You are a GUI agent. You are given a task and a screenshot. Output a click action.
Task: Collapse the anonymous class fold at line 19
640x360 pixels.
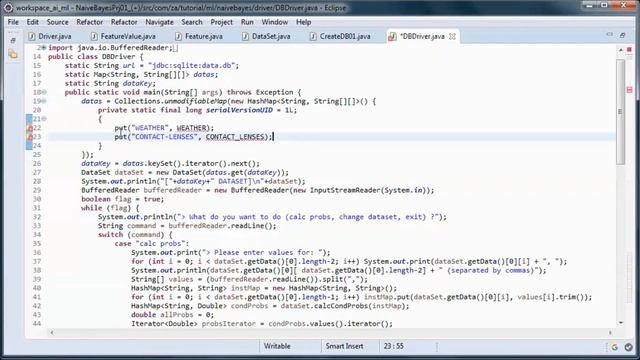pyautogui.click(x=44, y=101)
